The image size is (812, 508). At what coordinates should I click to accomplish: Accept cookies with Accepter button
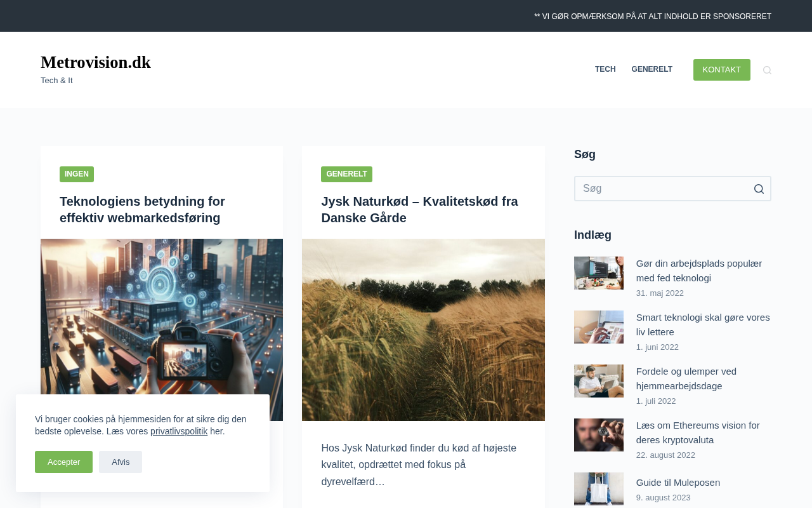[63, 462]
